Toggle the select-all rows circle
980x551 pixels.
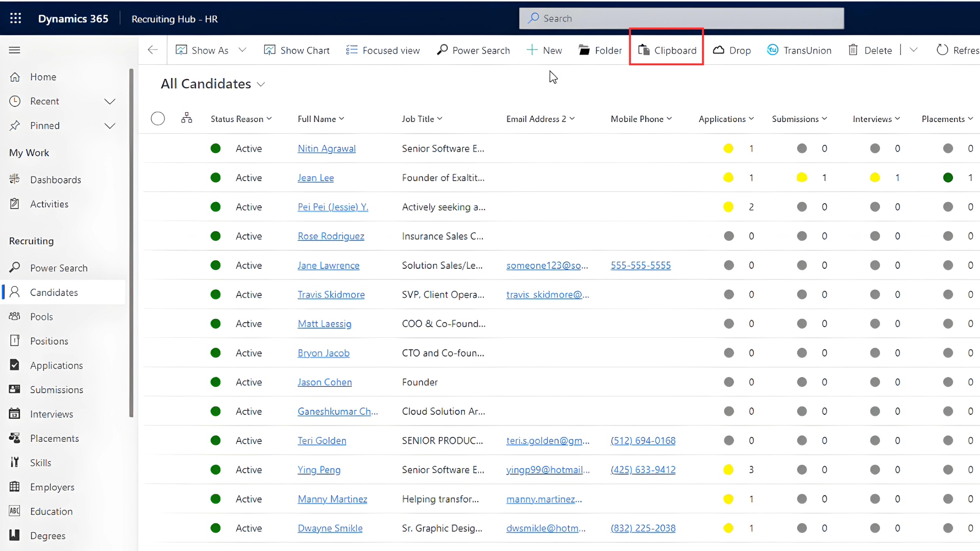coord(158,118)
